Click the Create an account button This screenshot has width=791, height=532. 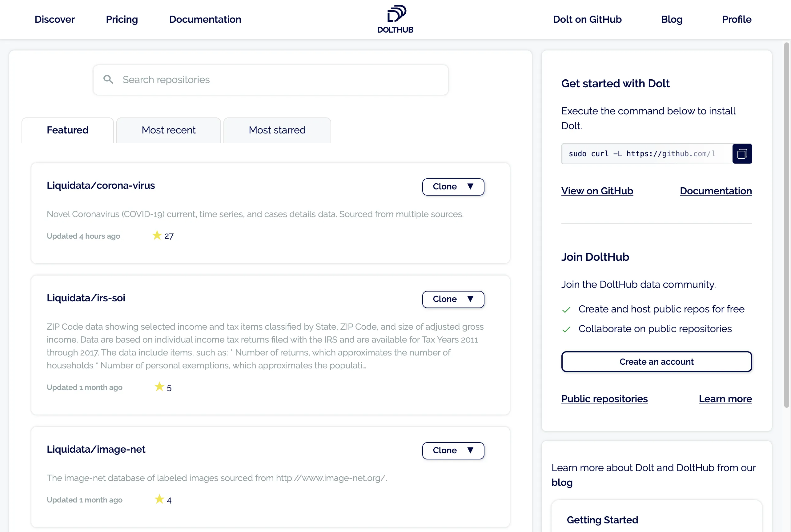pos(656,362)
